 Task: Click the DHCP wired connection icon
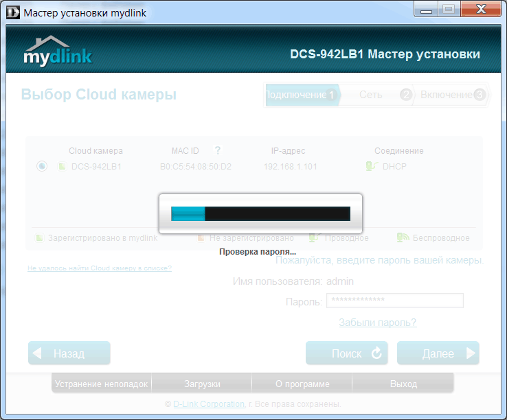coord(372,166)
